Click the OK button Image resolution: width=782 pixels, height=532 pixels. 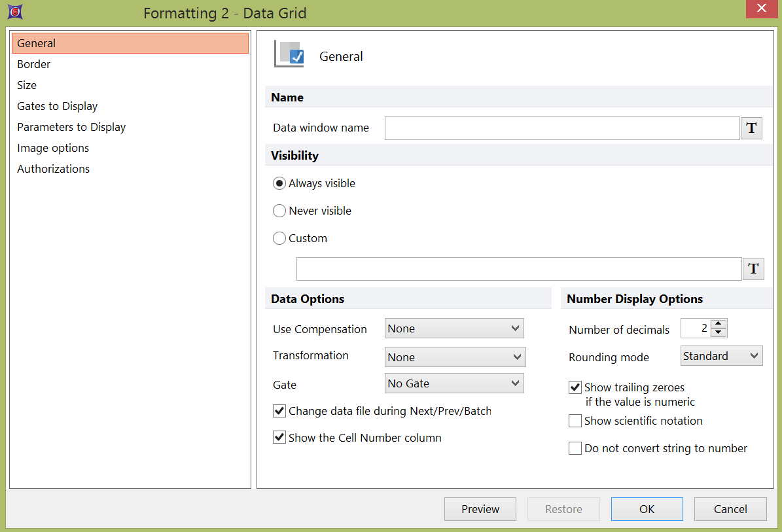pos(647,509)
